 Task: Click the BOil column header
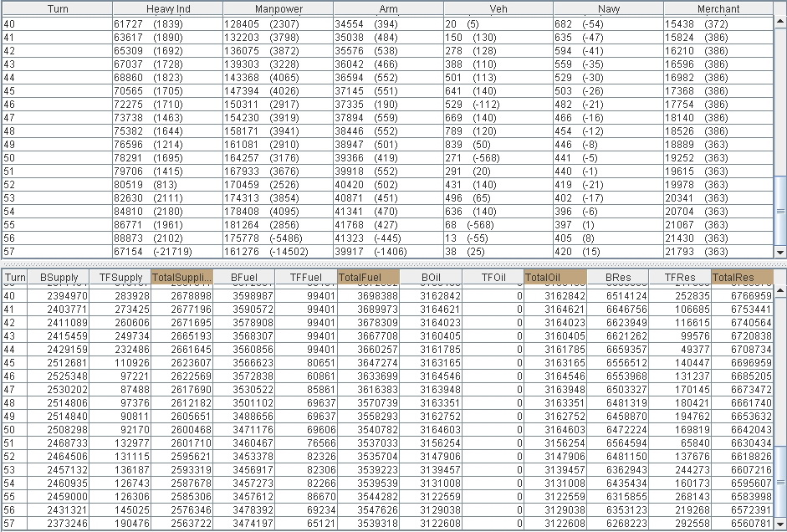431,277
